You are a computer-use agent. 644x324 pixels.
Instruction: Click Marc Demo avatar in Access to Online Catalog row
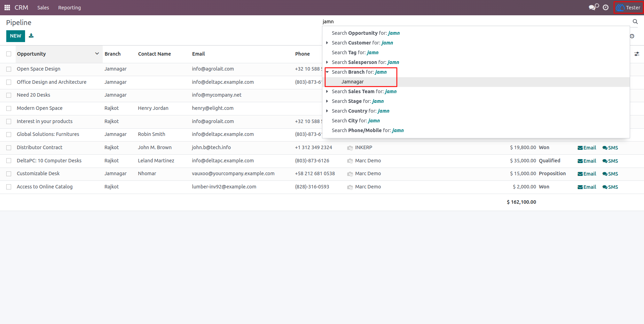pos(350,187)
